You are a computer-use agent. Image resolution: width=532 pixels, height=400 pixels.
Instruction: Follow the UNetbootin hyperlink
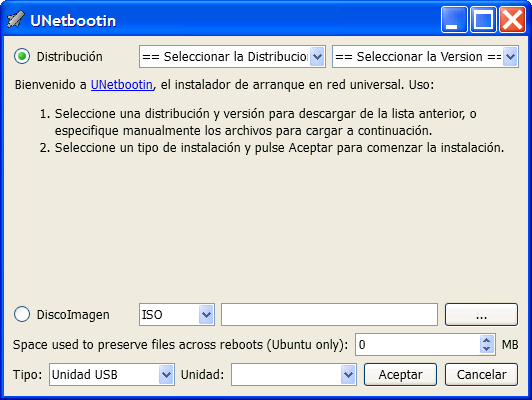click(122, 84)
